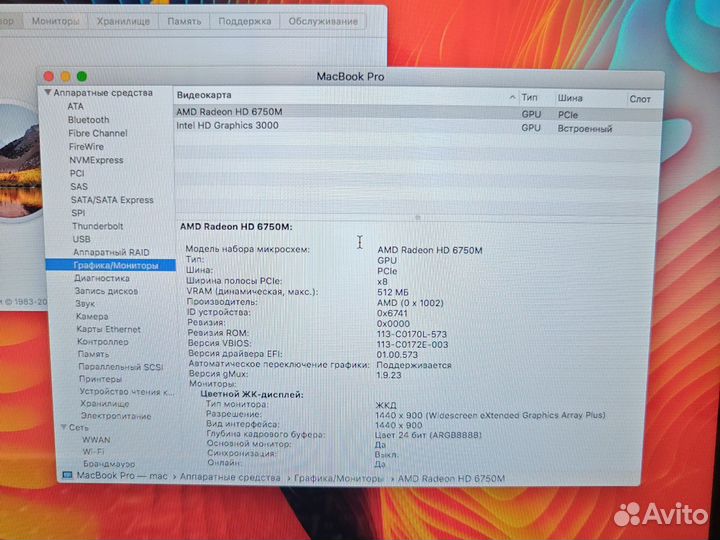Open the Хранилище tab in the background window
The height and width of the screenshot is (540, 720).
click(x=123, y=21)
